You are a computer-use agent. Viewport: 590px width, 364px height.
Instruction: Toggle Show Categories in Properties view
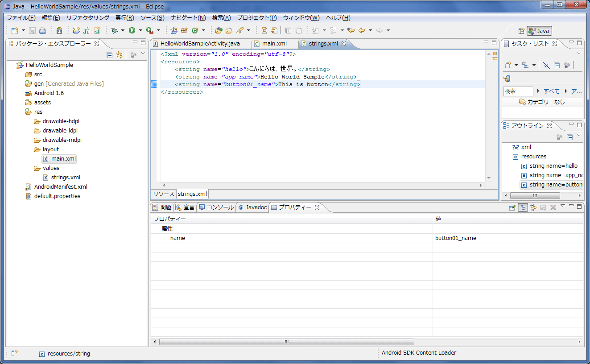(x=523, y=207)
